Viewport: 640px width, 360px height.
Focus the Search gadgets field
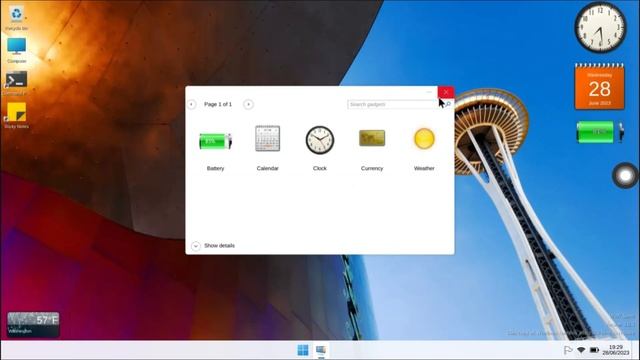395,104
